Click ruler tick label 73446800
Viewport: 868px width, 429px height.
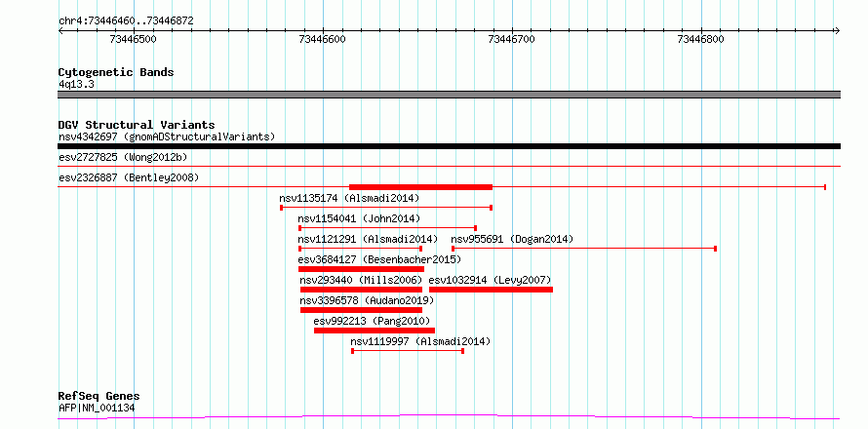(701, 39)
